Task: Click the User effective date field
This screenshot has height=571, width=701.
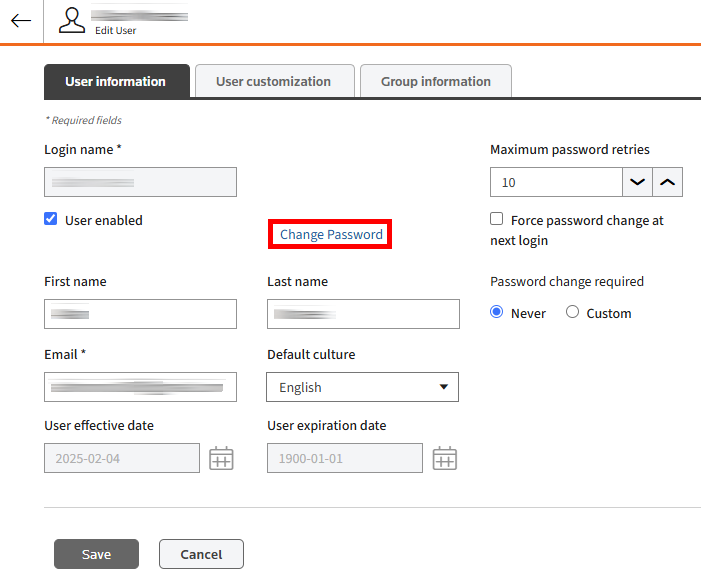Action: [x=122, y=458]
